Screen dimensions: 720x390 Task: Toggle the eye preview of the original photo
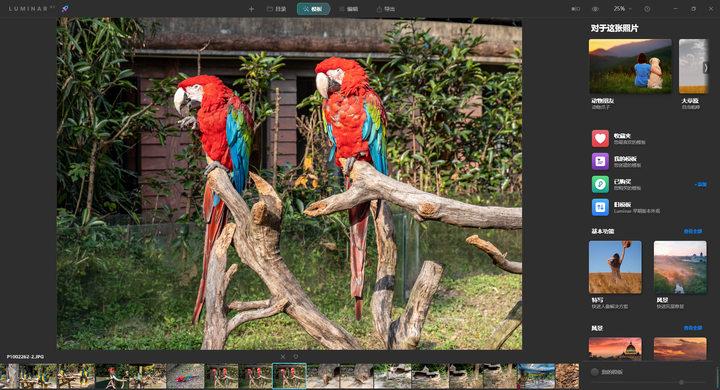(x=595, y=9)
